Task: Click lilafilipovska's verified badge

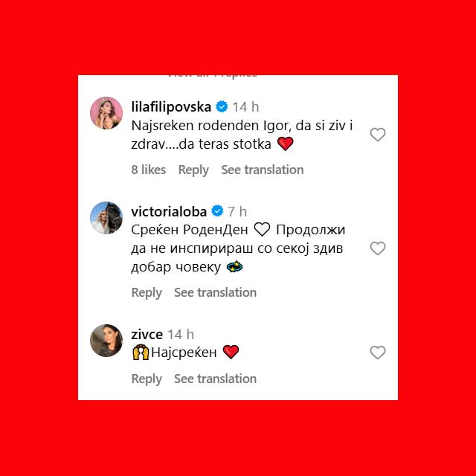Action: click(x=222, y=107)
